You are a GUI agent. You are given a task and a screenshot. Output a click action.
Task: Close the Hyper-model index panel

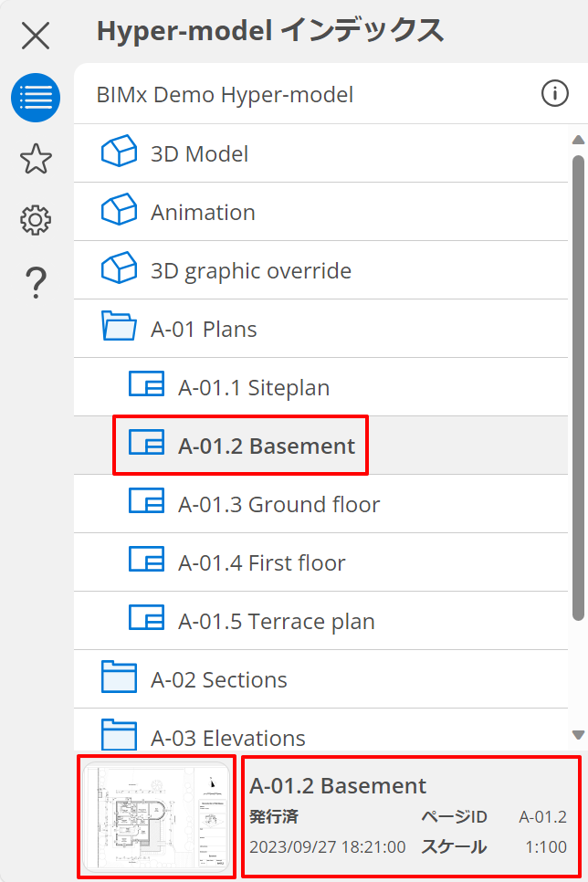click(x=36, y=36)
